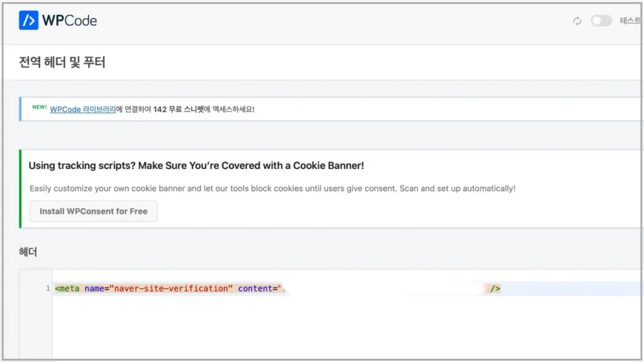This screenshot has width=644, height=362.
Task: Click the 전역 헤더 및 푸터 page title
Action: coord(62,62)
